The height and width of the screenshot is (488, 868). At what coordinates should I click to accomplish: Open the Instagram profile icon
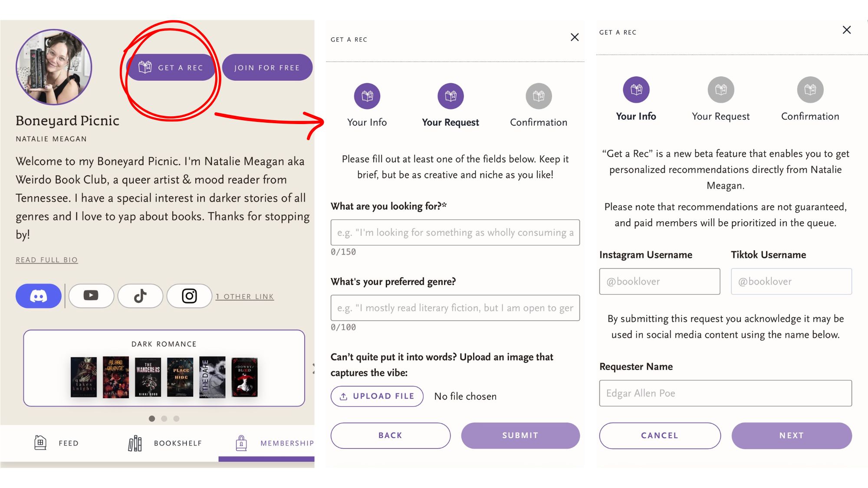tap(189, 296)
